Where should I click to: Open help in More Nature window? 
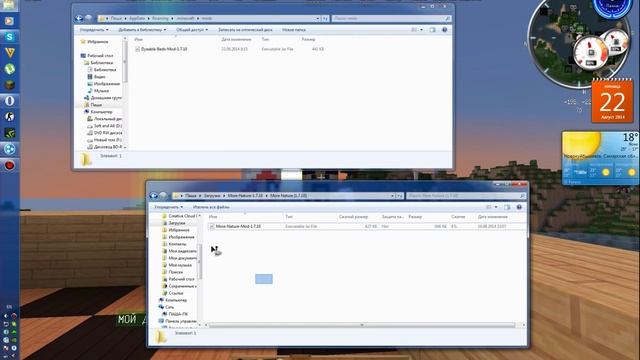tap(519, 207)
